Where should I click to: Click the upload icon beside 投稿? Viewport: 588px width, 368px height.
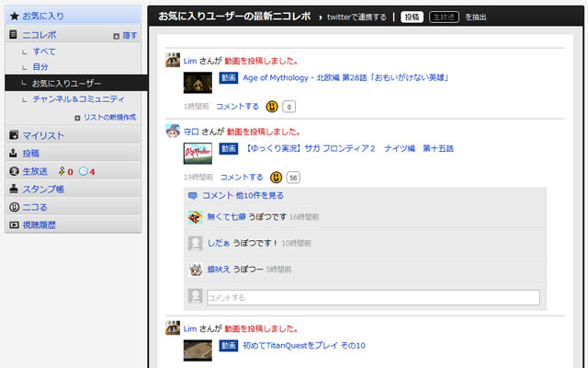click(x=13, y=153)
